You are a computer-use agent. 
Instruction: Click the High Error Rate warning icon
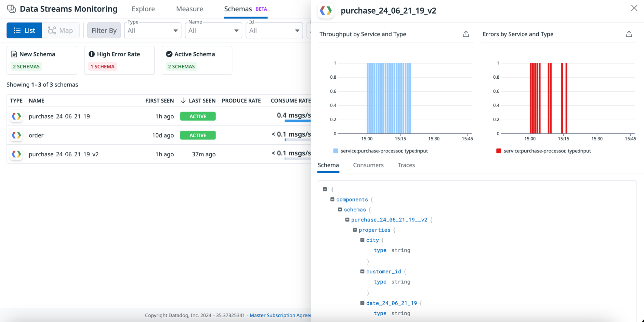(91, 54)
